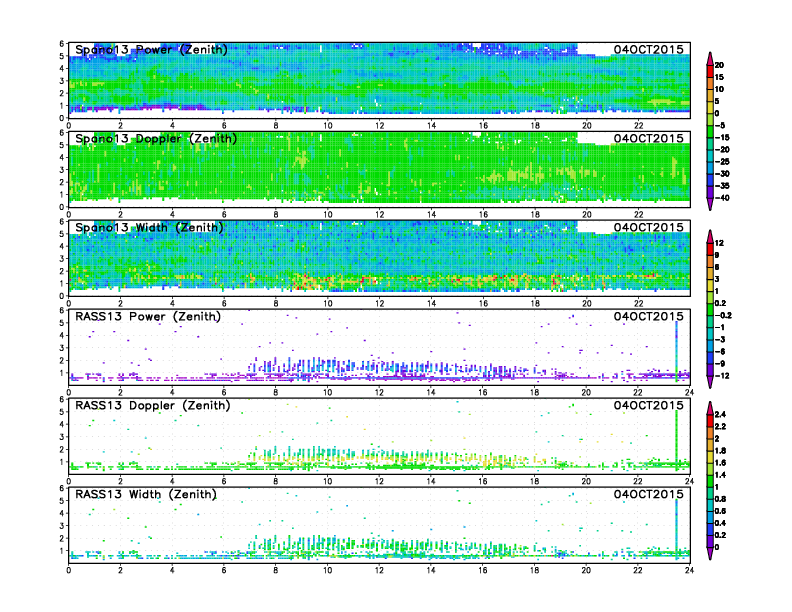Click the purple bottom arrow of the Power colorbar
The image size is (792, 612).
(x=708, y=204)
